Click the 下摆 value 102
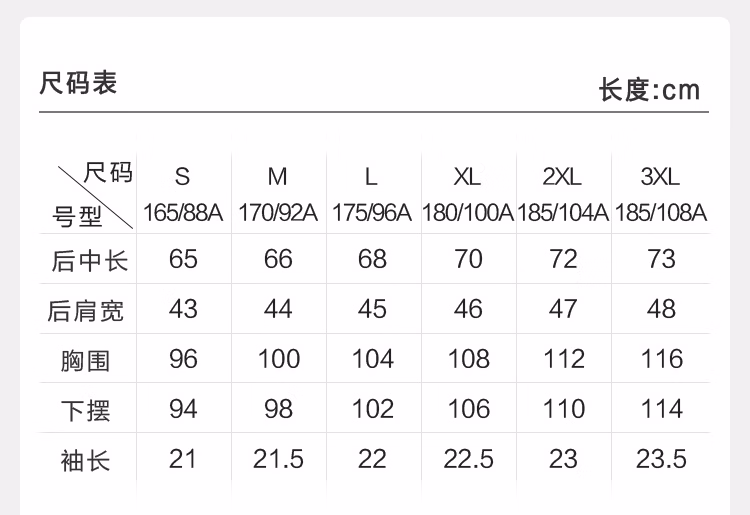Image resolution: width=750 pixels, height=515 pixels. [373, 409]
